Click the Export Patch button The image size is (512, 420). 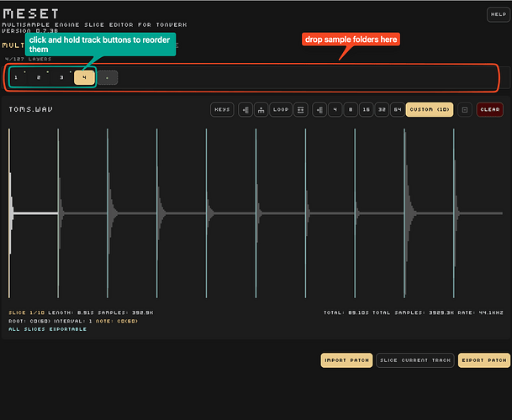[x=483, y=360]
